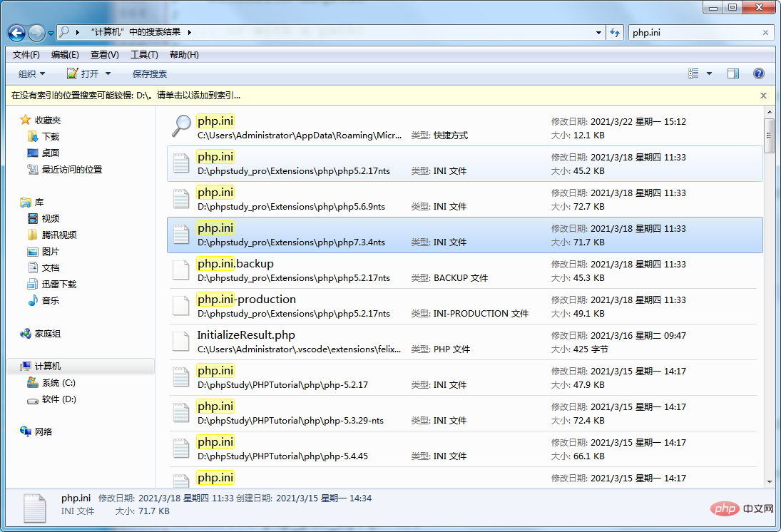This screenshot has height=532, width=781.
Task: Click search icon in address bar
Action: pos(65,32)
